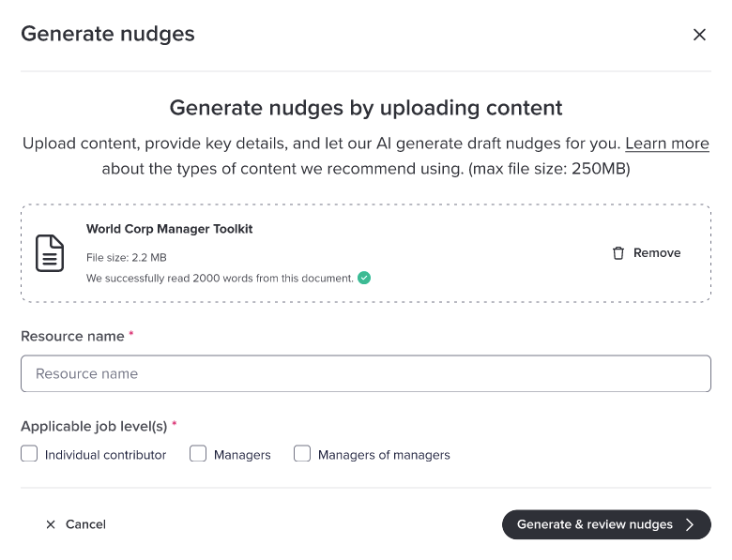Remove the uploaded World Corp file
The height and width of the screenshot is (560, 732).
[x=646, y=253]
